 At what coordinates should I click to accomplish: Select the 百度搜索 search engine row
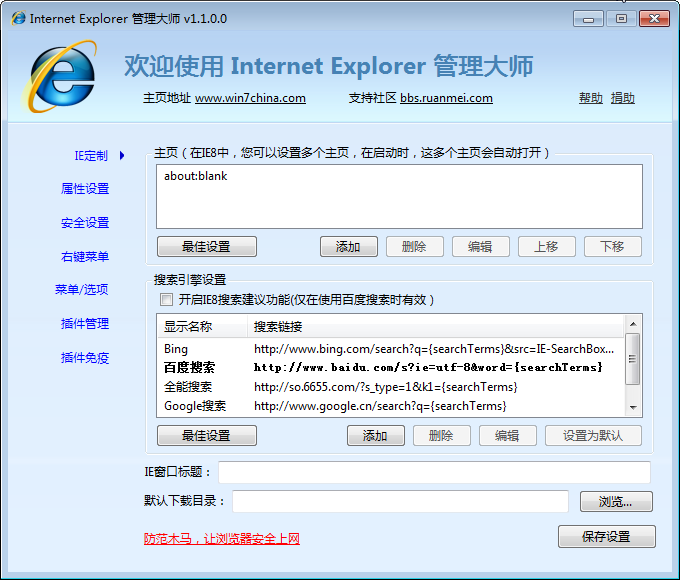pyautogui.click(x=390, y=367)
